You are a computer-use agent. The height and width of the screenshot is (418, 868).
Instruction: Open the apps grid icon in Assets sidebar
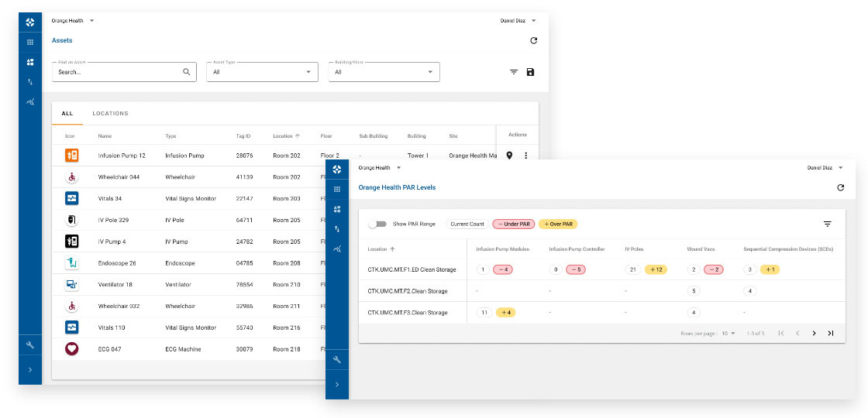point(30,42)
